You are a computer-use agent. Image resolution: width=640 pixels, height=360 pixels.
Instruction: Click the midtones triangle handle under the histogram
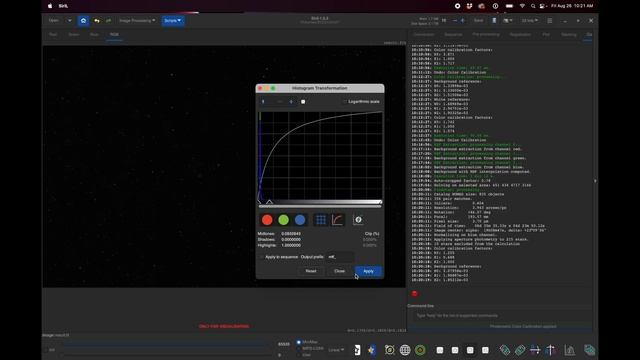coord(269,202)
